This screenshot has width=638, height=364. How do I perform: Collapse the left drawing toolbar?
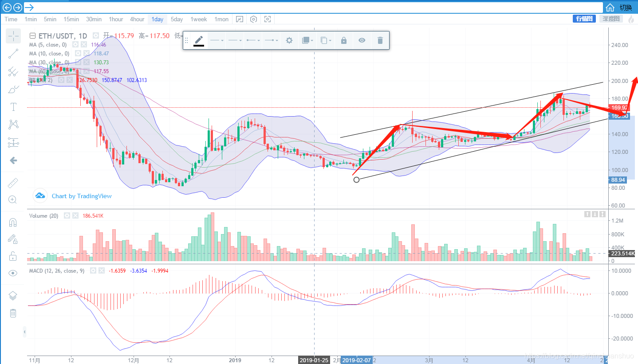pos(25,332)
